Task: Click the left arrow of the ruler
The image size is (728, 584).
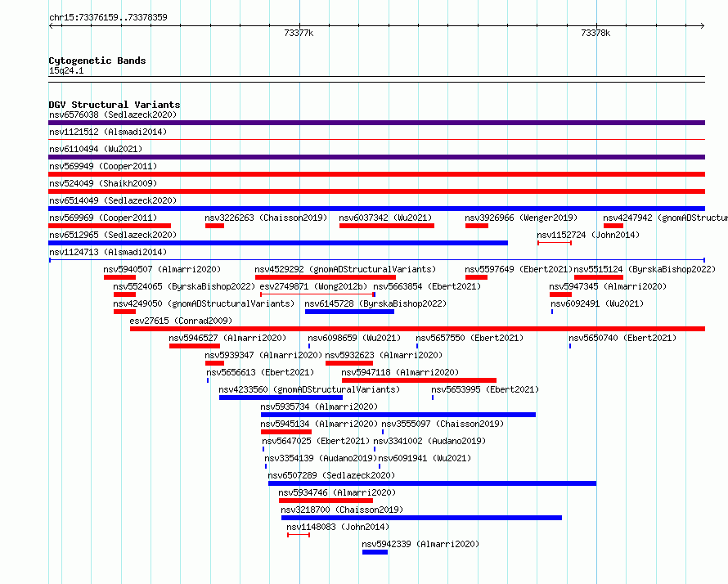Action: click(51, 26)
